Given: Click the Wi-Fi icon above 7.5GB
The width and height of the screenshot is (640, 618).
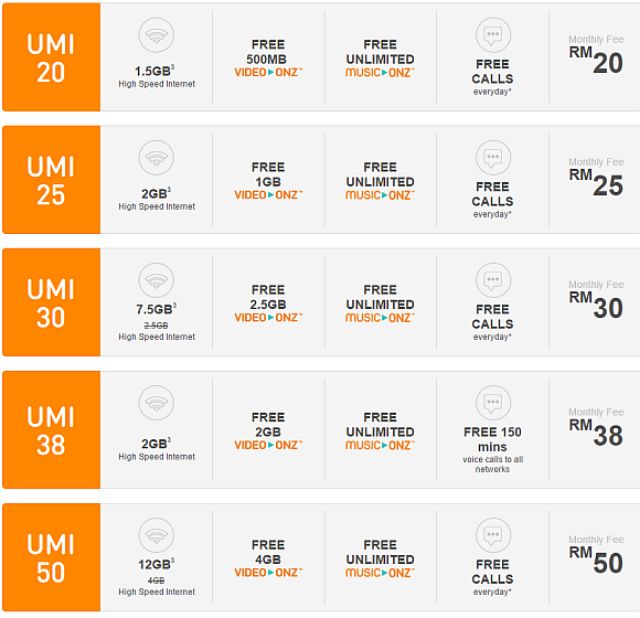Looking at the screenshot, I should [156, 280].
